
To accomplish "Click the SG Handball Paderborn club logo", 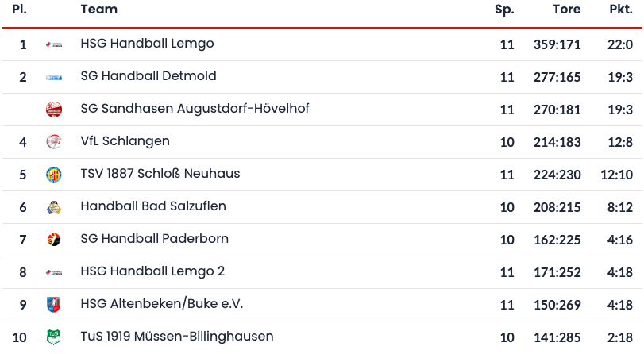I will 54,240.
